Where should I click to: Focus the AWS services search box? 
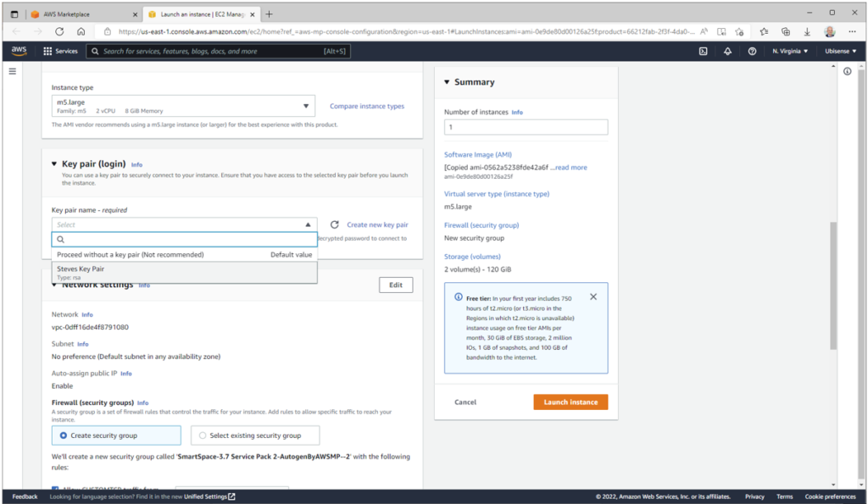coord(219,51)
